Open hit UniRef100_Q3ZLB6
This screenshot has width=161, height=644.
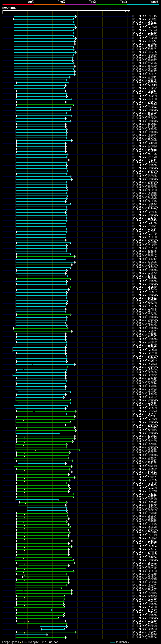click(144, 185)
